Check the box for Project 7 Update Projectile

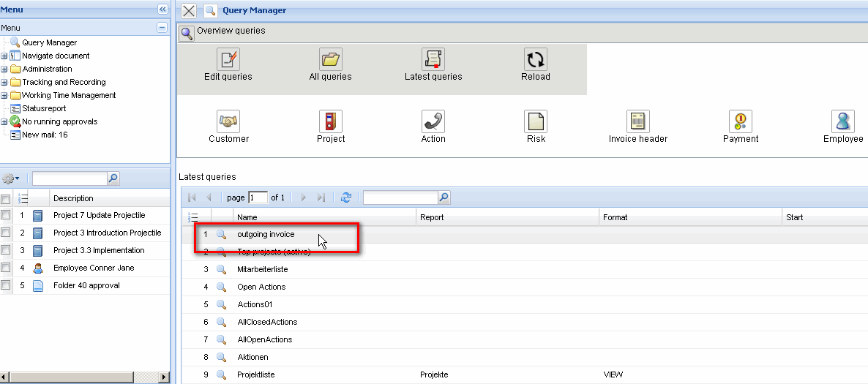6,215
